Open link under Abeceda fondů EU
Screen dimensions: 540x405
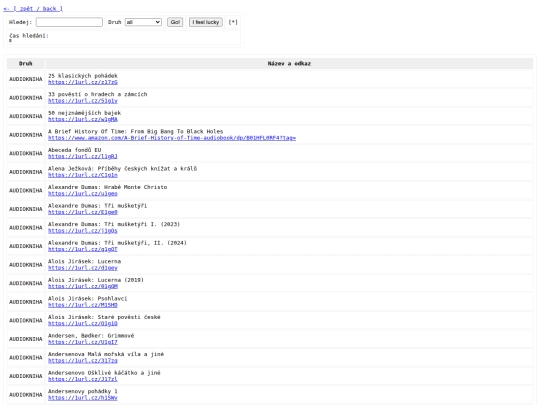(x=83, y=157)
